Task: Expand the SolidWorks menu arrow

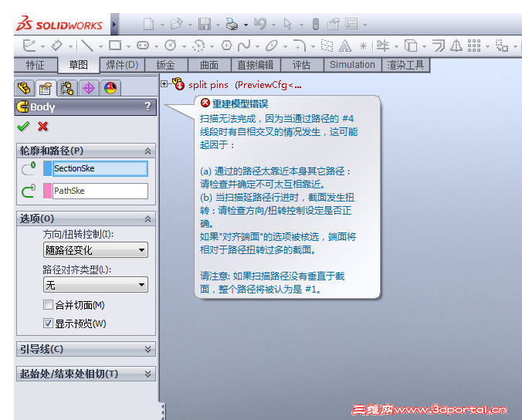Action: tap(114, 24)
